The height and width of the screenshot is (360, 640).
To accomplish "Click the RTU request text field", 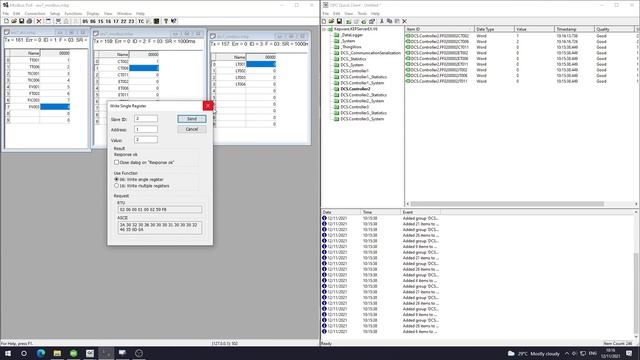I will click(x=160, y=209).
